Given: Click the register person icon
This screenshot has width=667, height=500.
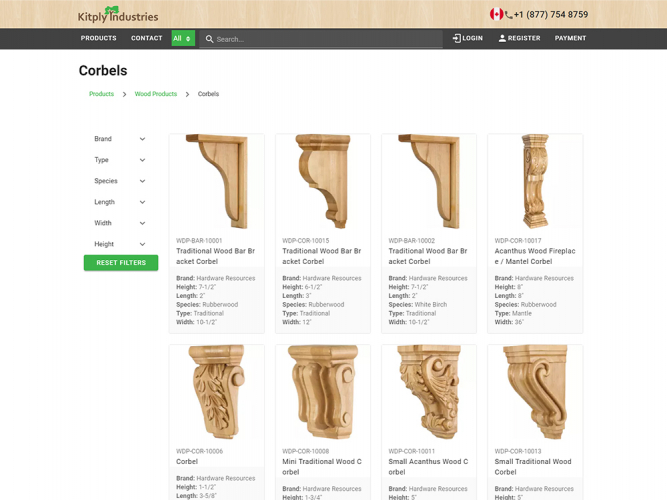Looking at the screenshot, I should [502, 38].
